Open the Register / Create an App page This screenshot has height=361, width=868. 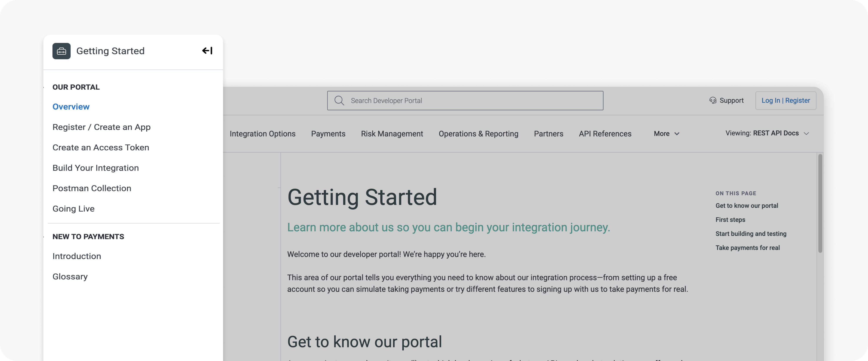pyautogui.click(x=101, y=127)
